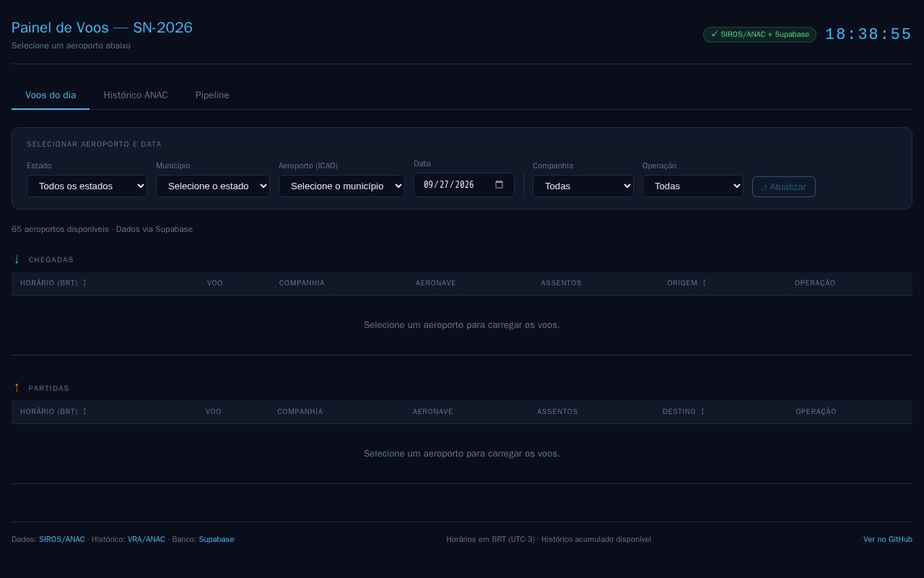Expand the Aeroporto (ICAO) dropdown

coord(341,186)
